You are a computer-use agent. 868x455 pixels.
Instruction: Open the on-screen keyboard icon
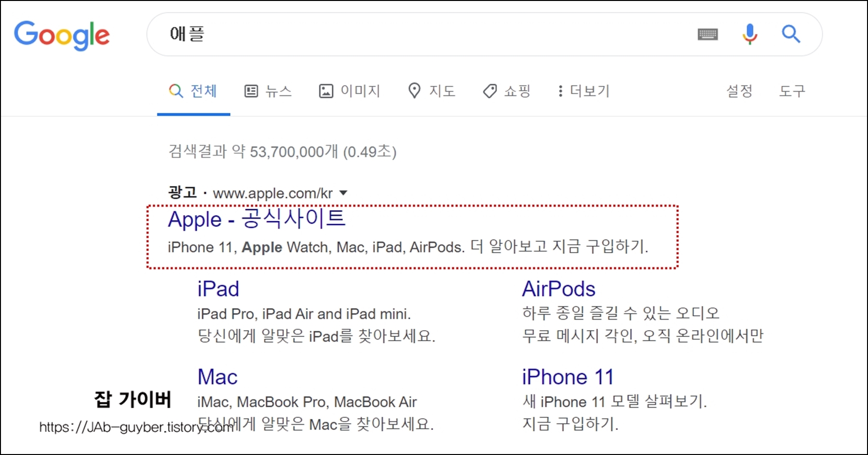point(707,34)
